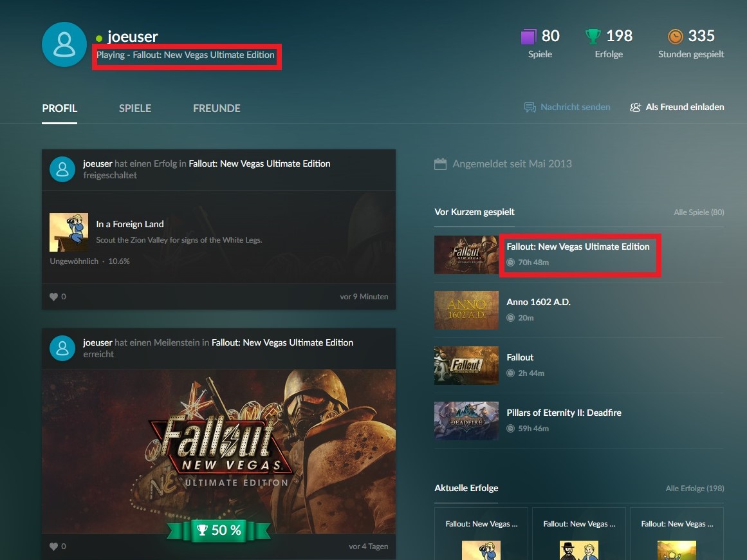This screenshot has height=560, width=747.
Task: Switch to the SPIELE tab
Action: tap(135, 108)
